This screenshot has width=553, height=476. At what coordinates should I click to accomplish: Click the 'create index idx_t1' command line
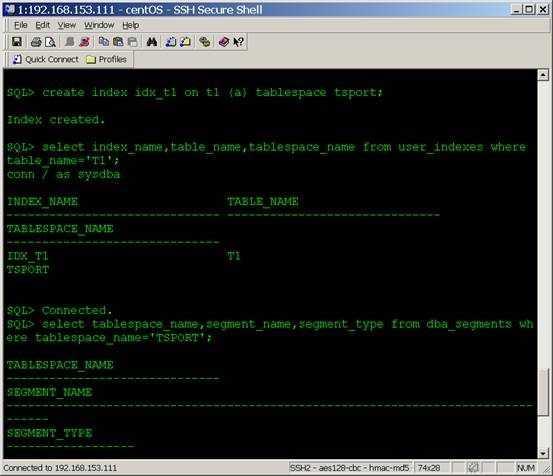click(195, 92)
